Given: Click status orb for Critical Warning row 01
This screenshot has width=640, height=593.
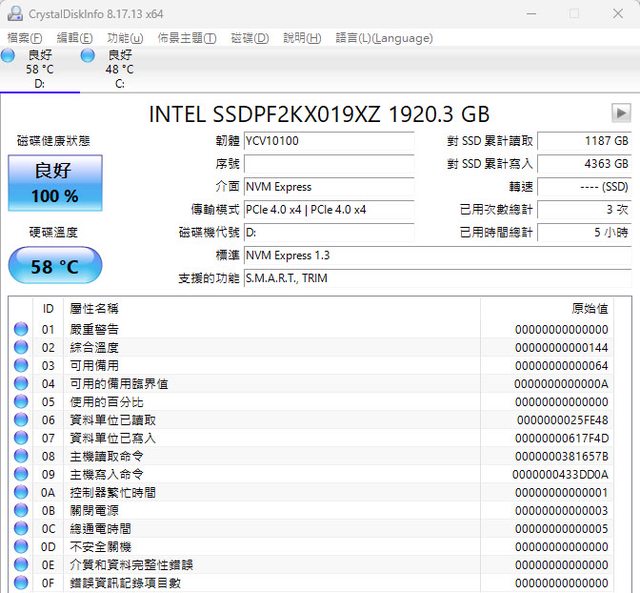Looking at the screenshot, I should point(21,330).
